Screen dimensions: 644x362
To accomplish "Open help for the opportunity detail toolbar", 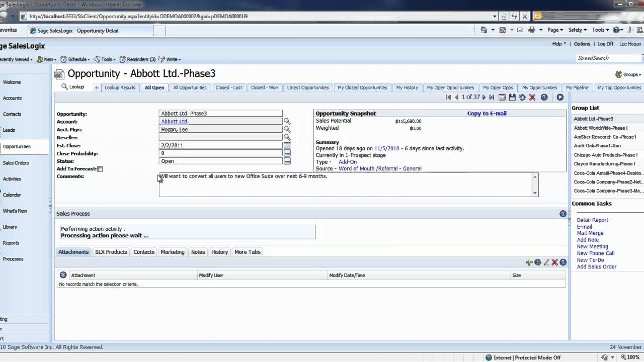I will [x=544, y=98].
